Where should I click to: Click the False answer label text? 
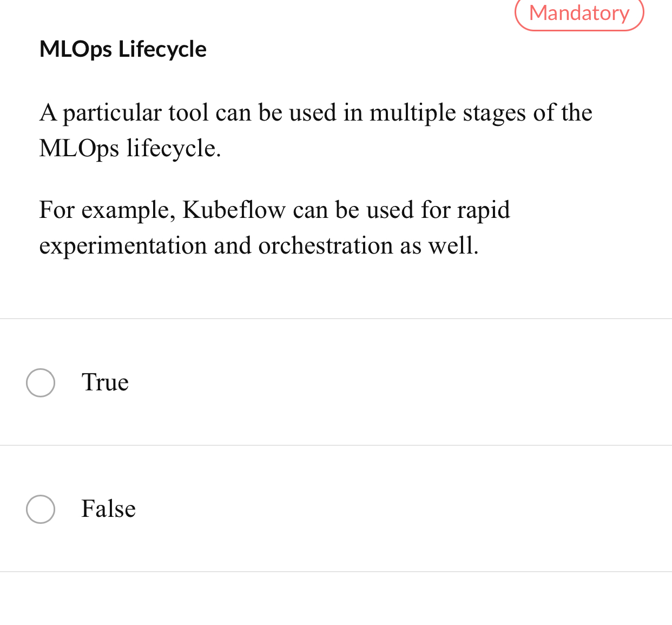tap(108, 509)
